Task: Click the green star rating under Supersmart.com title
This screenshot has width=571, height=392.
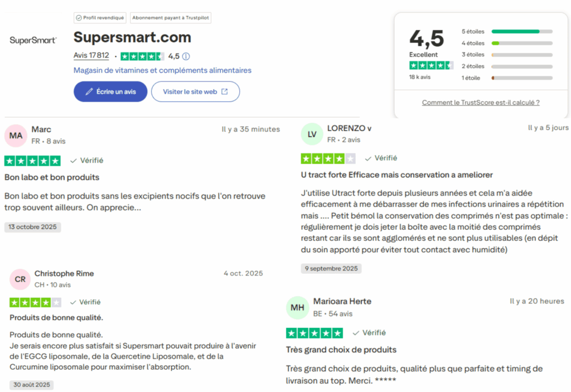Action: tap(143, 56)
